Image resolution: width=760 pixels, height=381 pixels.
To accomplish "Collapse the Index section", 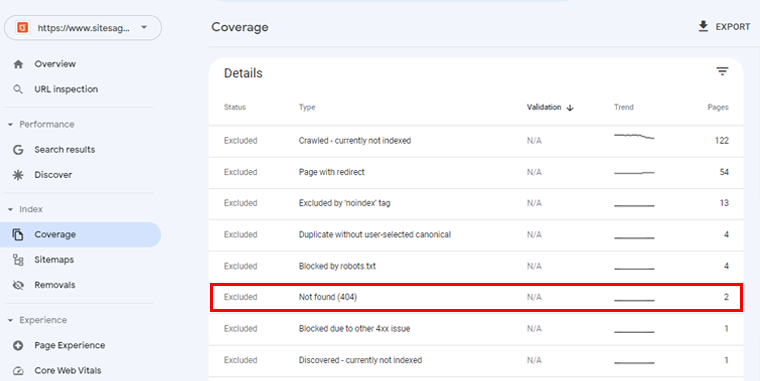I will point(10,209).
